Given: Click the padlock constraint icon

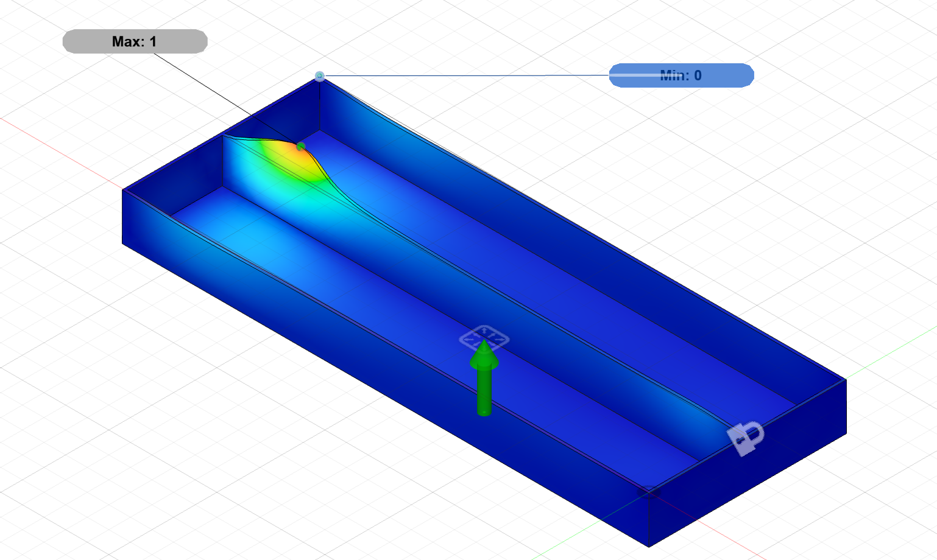Looking at the screenshot, I should coord(746,438).
